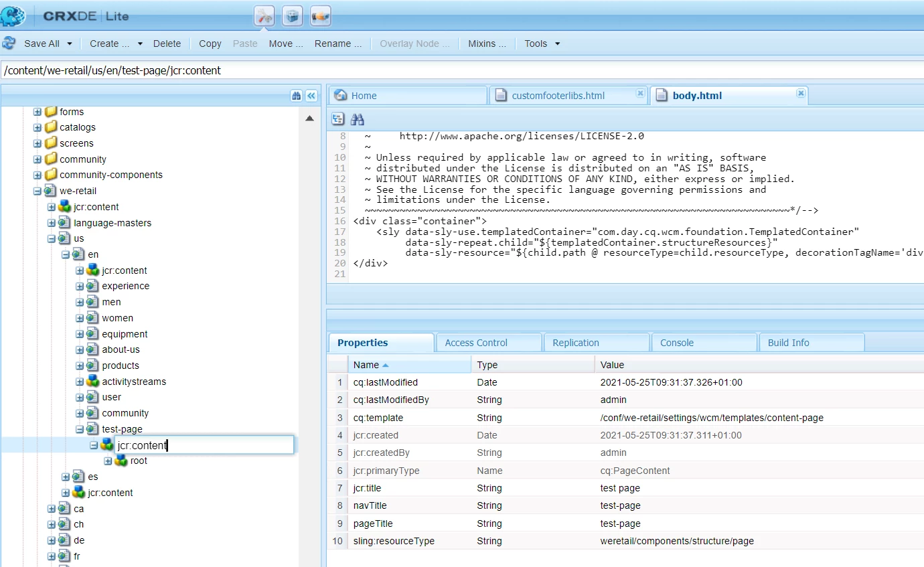This screenshot has height=567, width=924.
Task: Select the sling:resourceType property name
Action: click(x=394, y=541)
